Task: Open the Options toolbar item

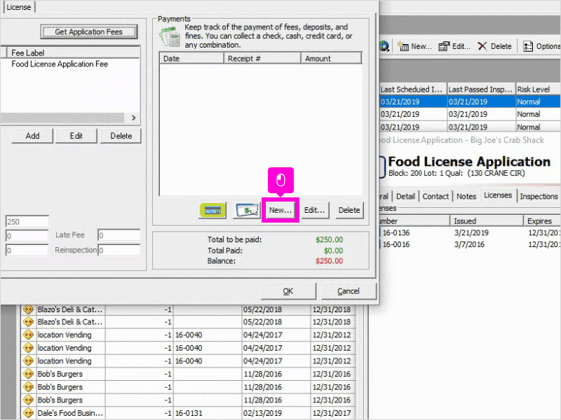Action: point(541,46)
